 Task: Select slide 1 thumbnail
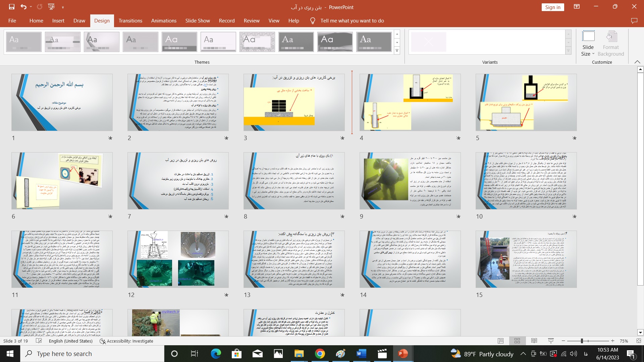point(62,102)
